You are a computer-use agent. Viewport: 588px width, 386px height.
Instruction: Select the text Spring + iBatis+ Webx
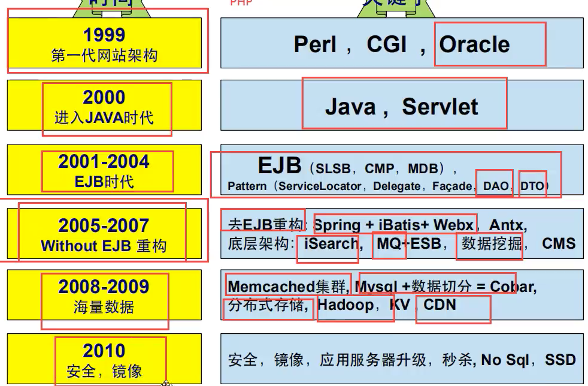click(394, 225)
